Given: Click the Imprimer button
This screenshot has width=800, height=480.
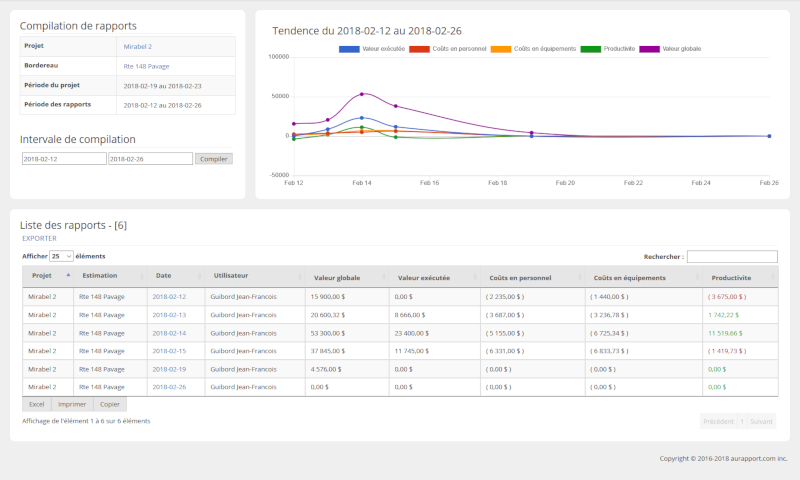Looking at the screenshot, I should pyautogui.click(x=72, y=404).
